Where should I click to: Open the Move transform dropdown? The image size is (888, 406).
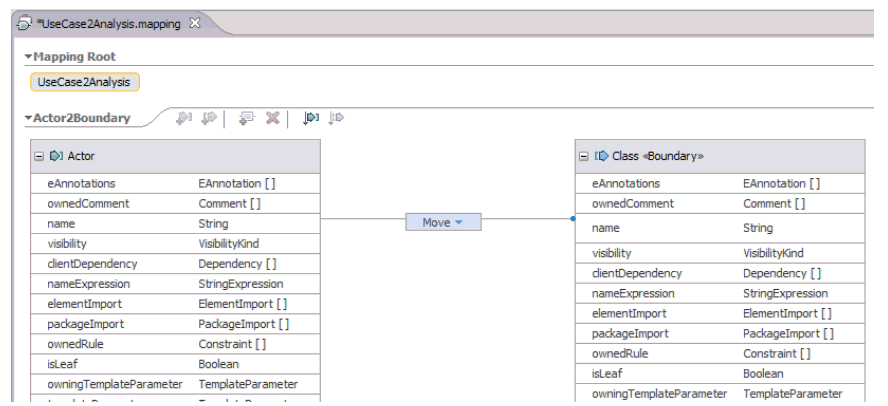459,222
